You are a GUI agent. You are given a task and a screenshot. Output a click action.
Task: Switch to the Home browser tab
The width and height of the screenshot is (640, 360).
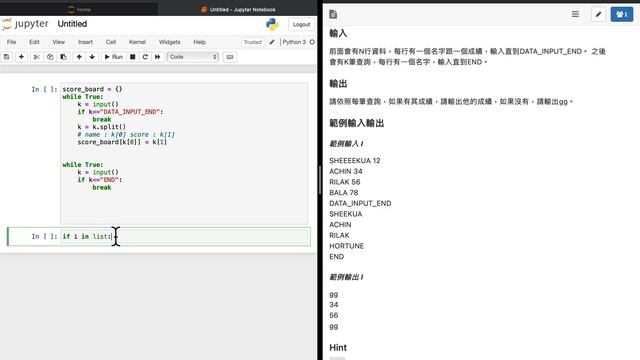tap(79, 9)
